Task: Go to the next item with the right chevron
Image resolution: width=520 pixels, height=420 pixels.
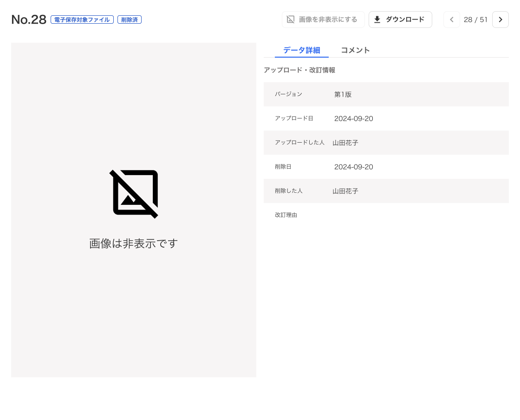Action: point(500,20)
